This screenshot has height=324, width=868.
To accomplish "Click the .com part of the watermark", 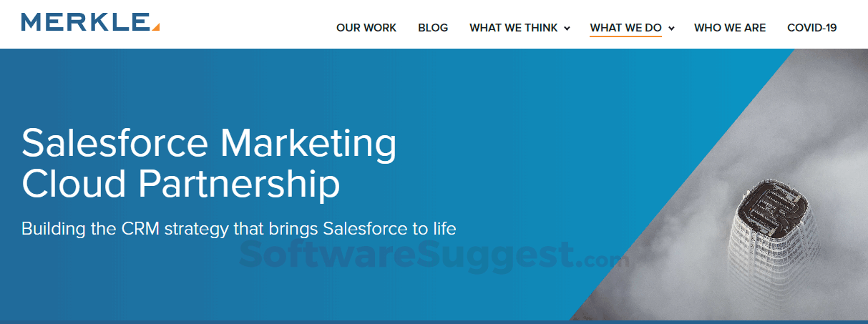I will (605, 259).
